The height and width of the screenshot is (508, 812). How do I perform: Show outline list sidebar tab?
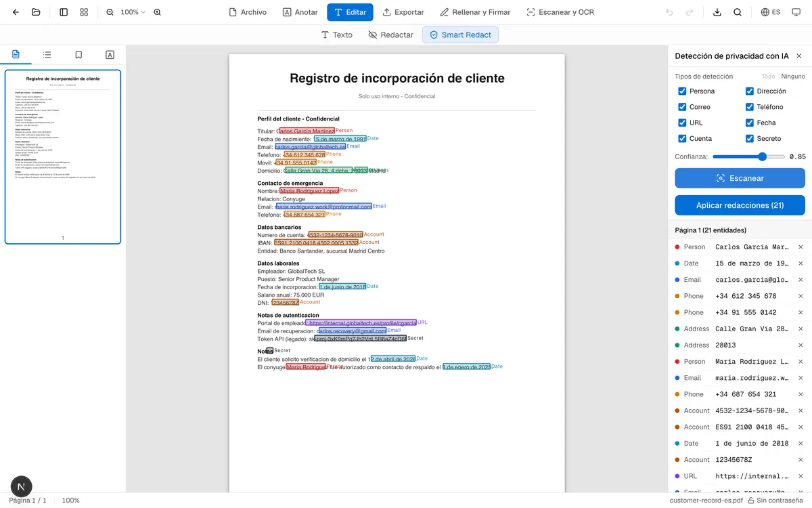(x=47, y=54)
